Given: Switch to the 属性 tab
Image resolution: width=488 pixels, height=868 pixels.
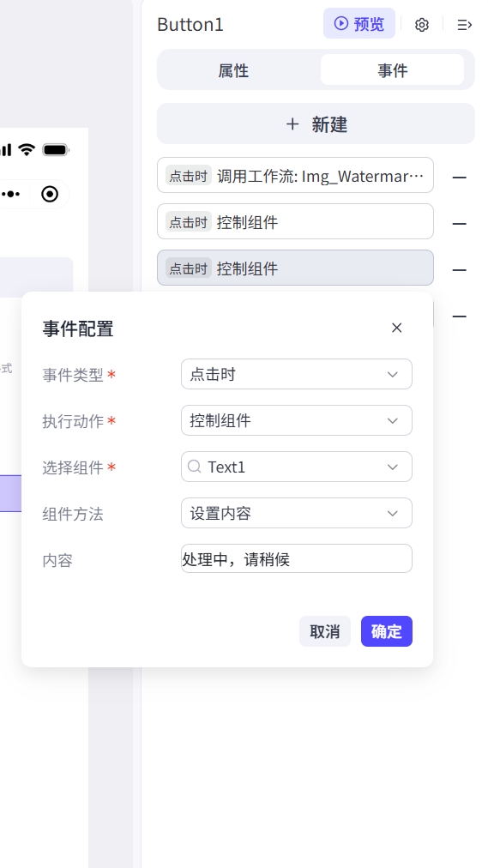Looking at the screenshot, I should [x=233, y=70].
